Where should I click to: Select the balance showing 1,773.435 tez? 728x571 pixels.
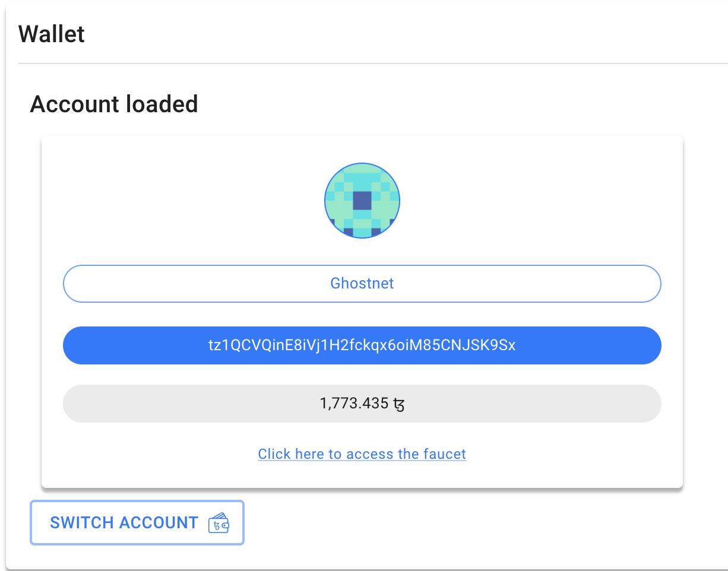[362, 404]
